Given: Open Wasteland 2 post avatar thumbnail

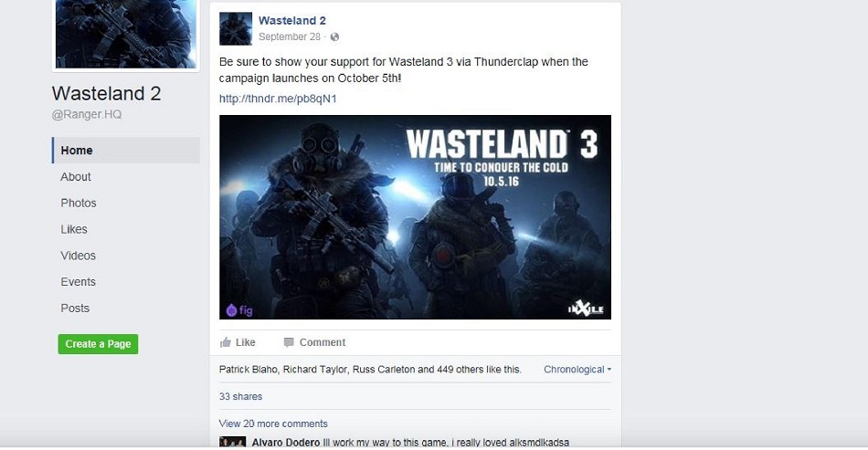Looking at the screenshot, I should pyautogui.click(x=236, y=28).
